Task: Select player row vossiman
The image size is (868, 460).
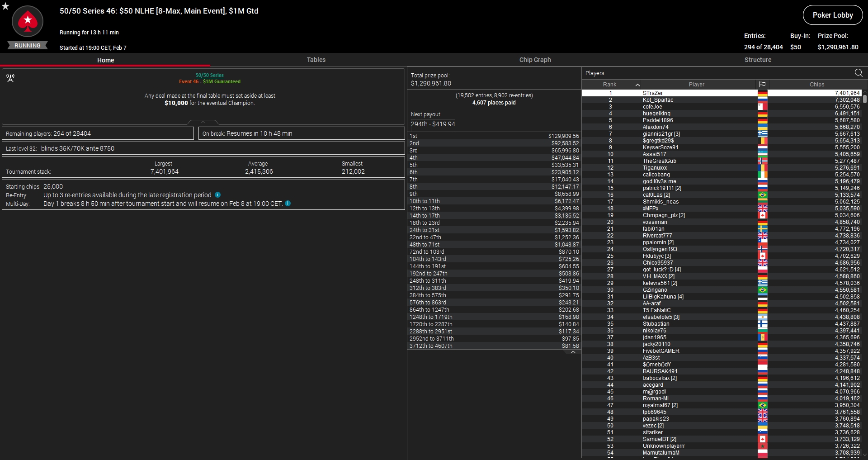Action: (722, 222)
